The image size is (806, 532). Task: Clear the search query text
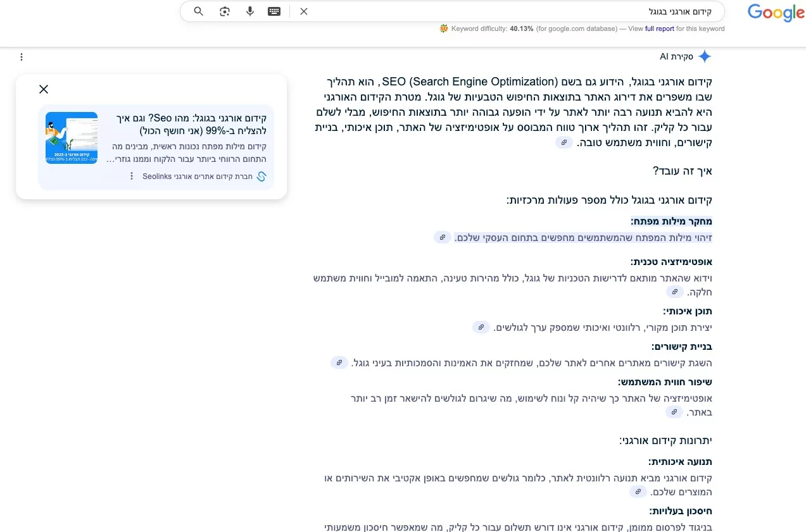tap(304, 11)
